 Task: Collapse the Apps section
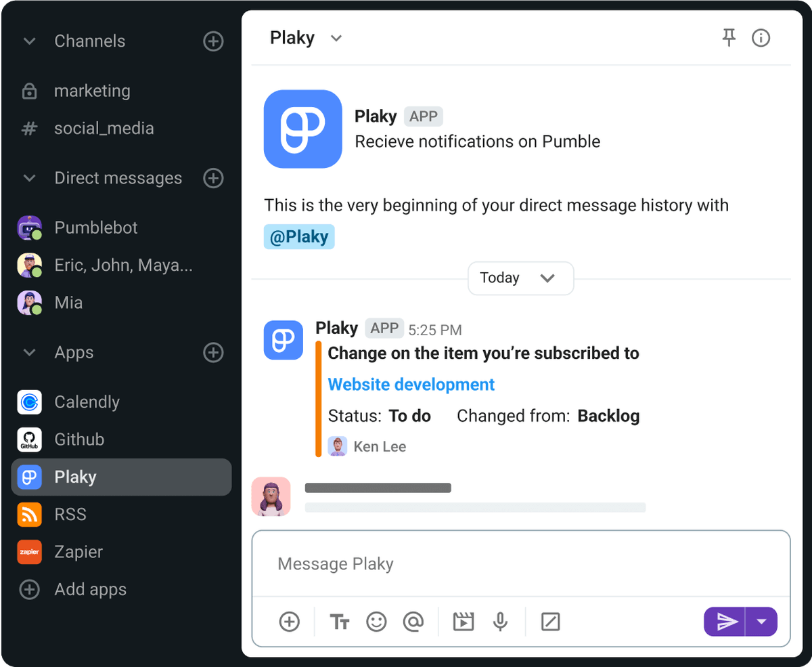(29, 352)
